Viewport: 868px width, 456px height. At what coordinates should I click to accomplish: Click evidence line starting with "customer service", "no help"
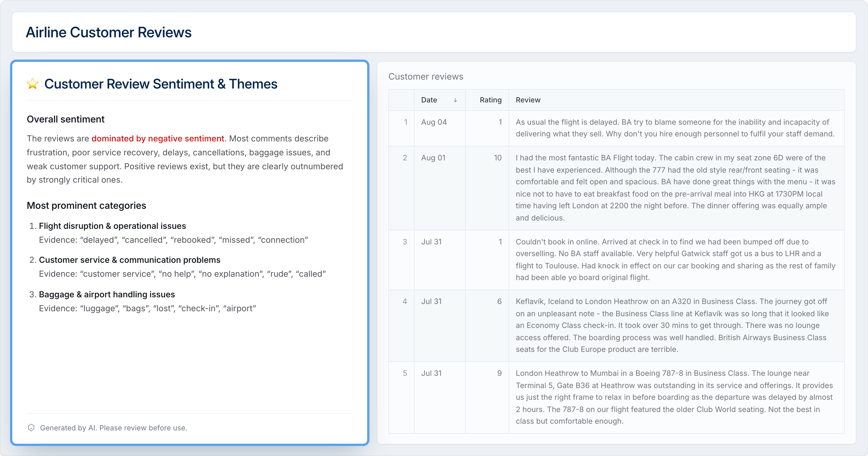(x=182, y=274)
